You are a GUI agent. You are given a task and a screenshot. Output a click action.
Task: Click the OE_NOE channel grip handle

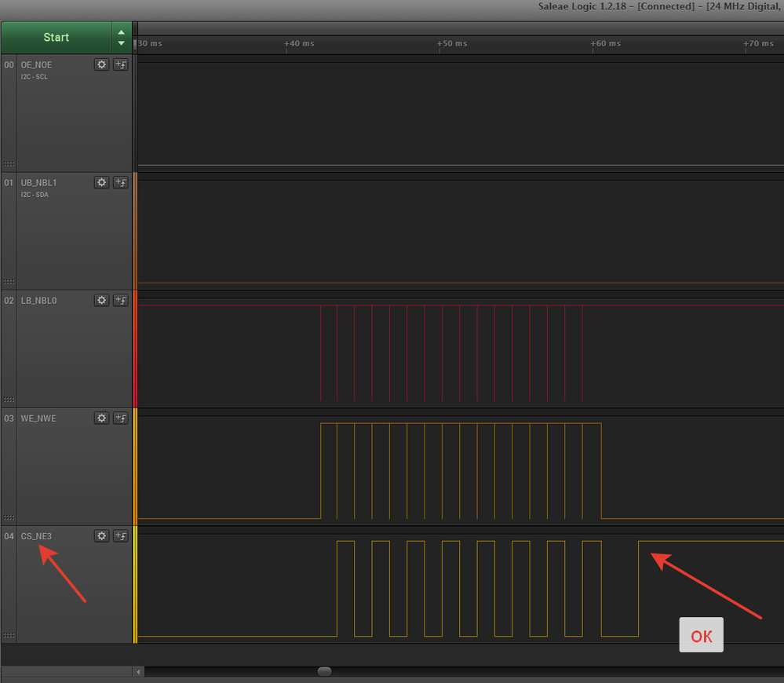(9, 164)
